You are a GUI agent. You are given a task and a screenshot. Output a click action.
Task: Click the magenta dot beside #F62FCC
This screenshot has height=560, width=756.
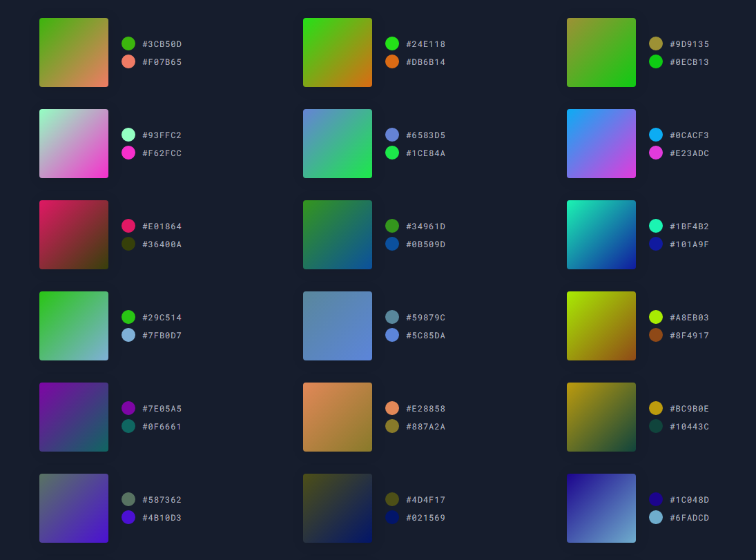point(128,153)
